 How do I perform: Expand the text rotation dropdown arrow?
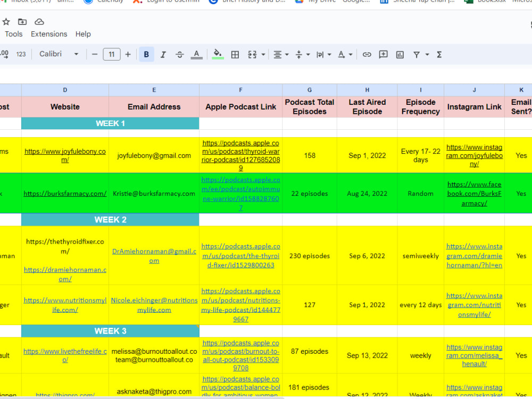click(x=351, y=54)
